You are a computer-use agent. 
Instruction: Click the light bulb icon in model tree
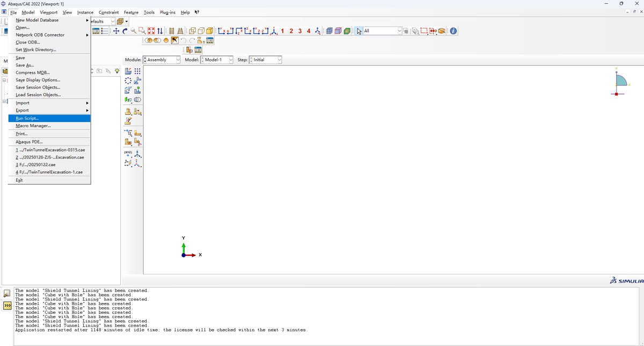point(117,71)
